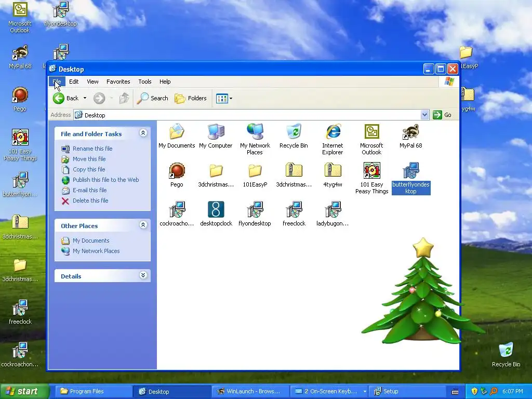Select Microsoft Outlook icon in Desktop window
Image resolution: width=532 pixels, height=399 pixels.
click(x=371, y=139)
